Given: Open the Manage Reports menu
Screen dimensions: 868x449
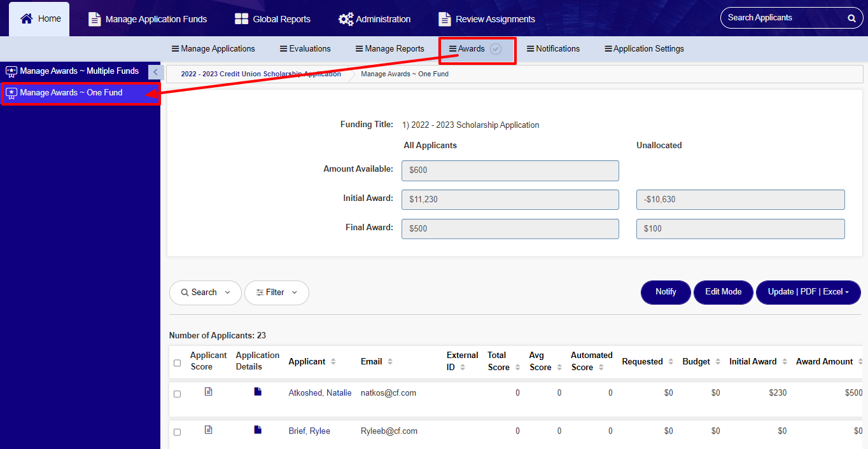Looking at the screenshot, I should [x=389, y=49].
